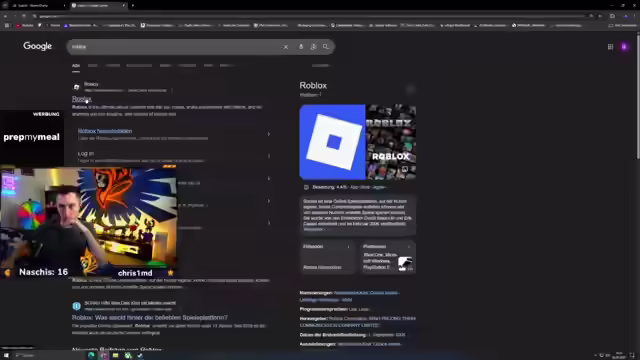The height and width of the screenshot is (360, 640).
Task: Open the 'Roblox: Was steckt hinter der beliebten Spieleplattform?' result
Action: tap(150, 318)
